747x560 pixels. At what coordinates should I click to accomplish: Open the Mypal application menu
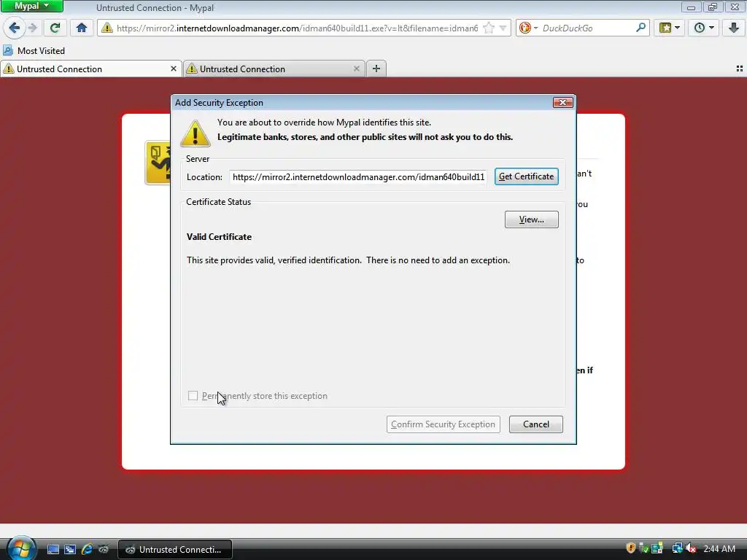click(x=31, y=6)
